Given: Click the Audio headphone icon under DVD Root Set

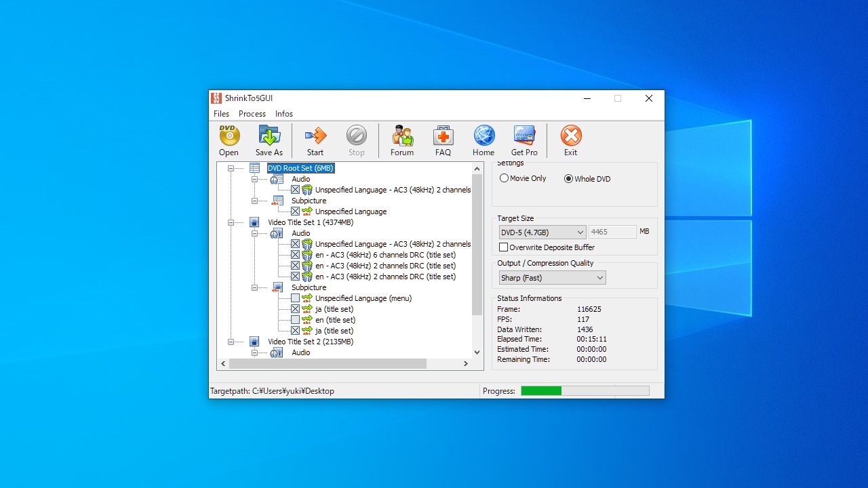Looking at the screenshot, I should tap(277, 179).
